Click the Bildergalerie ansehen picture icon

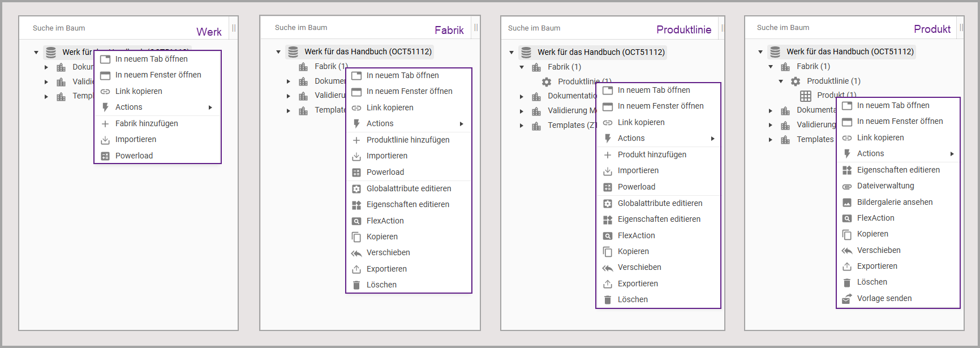click(x=847, y=203)
